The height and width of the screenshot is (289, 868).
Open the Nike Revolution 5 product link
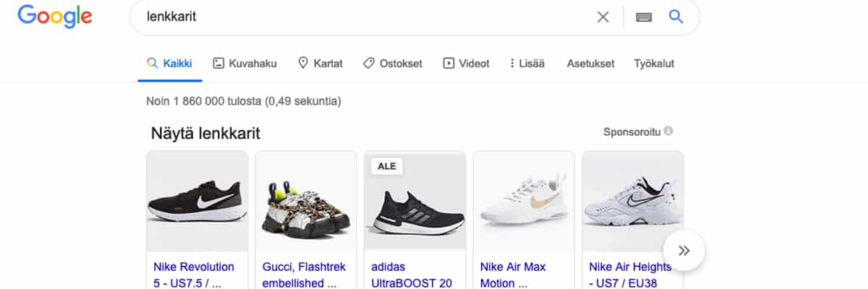click(x=194, y=275)
